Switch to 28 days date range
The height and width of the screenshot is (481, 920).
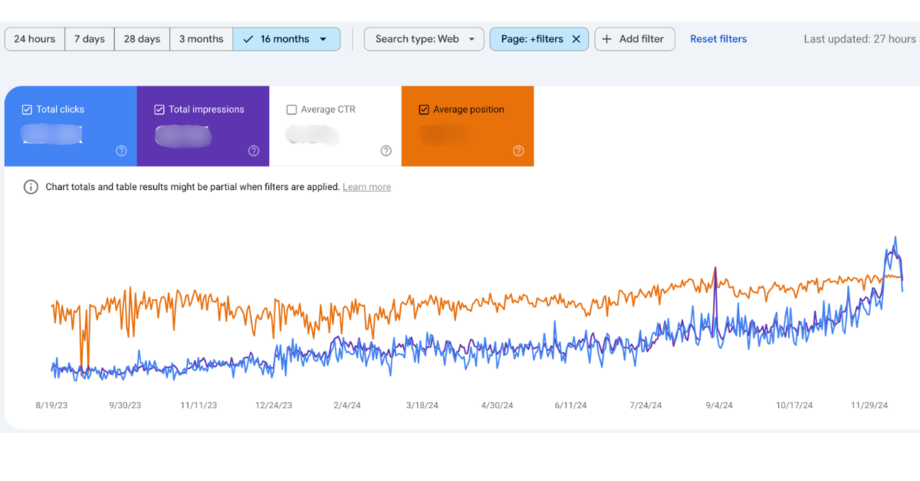(x=142, y=39)
